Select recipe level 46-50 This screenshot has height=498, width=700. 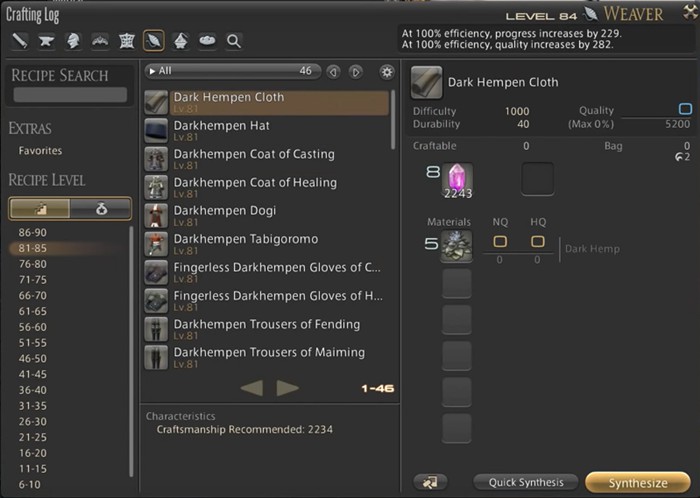tap(33, 358)
